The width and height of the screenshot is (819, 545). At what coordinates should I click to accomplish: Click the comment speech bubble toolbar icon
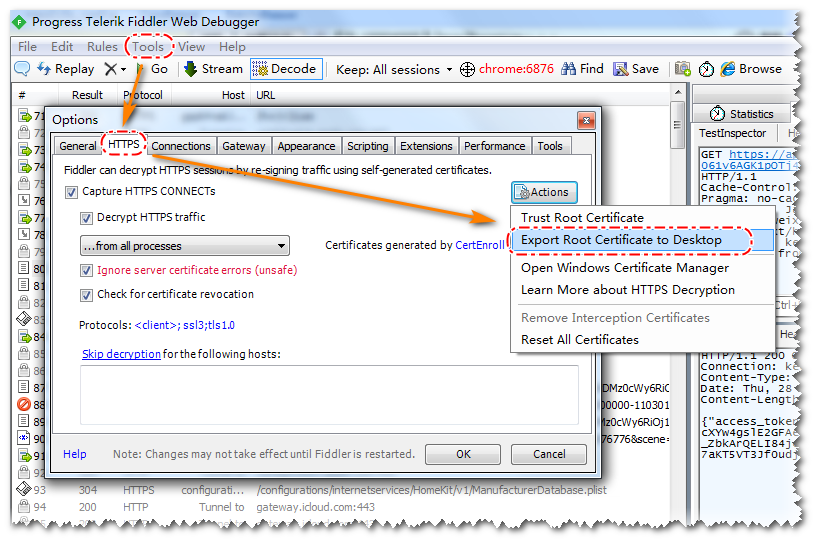tap(22, 68)
